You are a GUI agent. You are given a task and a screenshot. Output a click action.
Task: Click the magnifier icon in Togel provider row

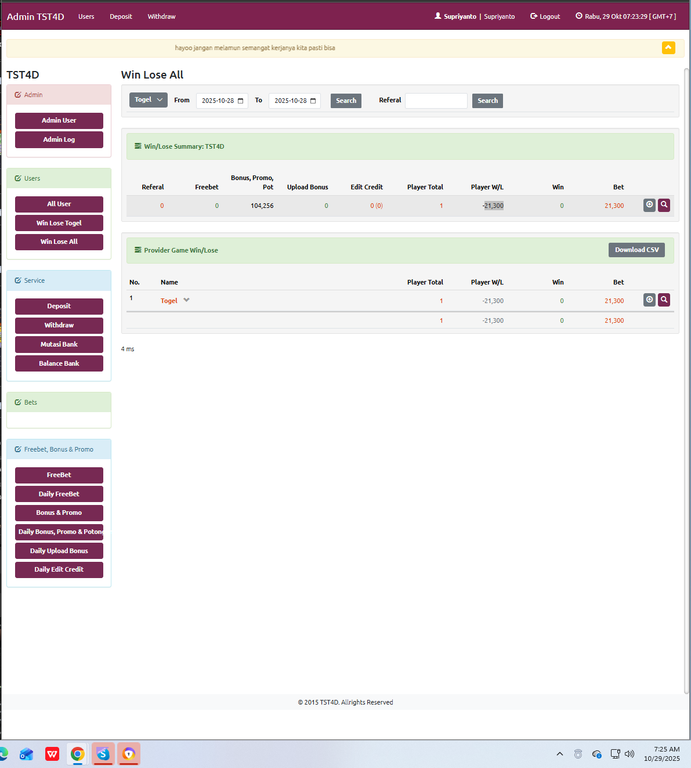[664, 300]
